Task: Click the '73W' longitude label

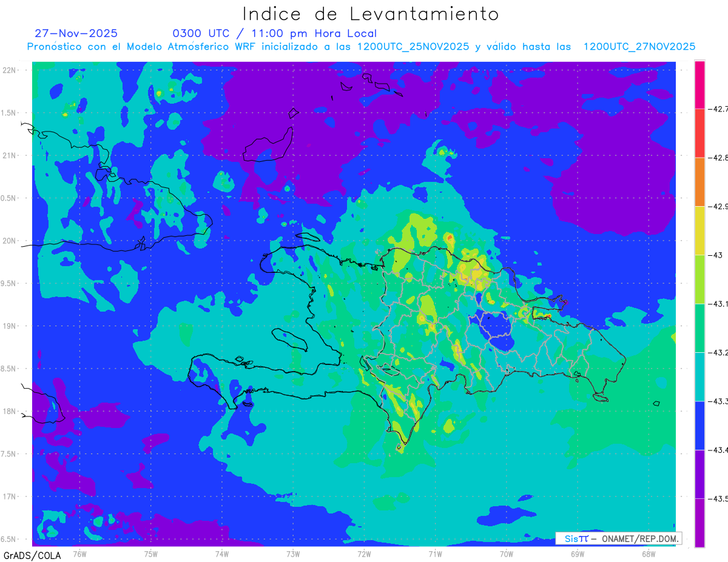Action: 293,553
